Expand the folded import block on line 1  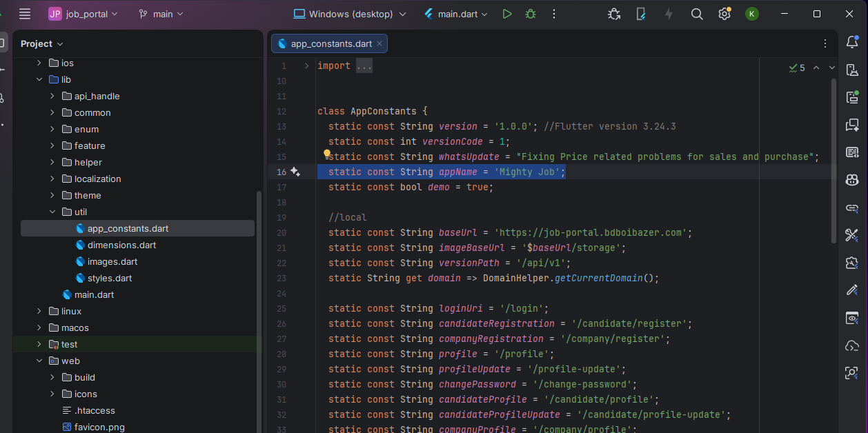(x=306, y=66)
